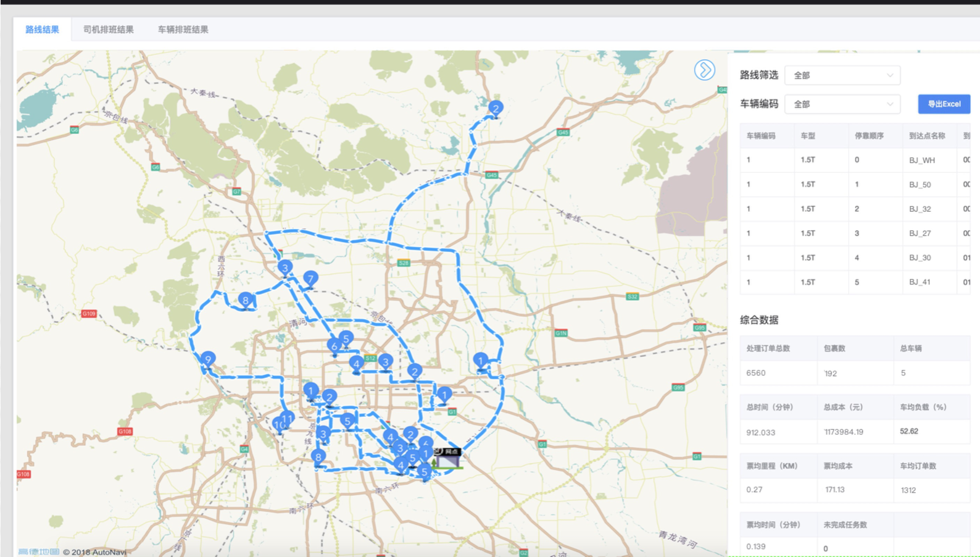Click the 52.62 average load value
This screenshot has width=980, height=557.
(909, 432)
